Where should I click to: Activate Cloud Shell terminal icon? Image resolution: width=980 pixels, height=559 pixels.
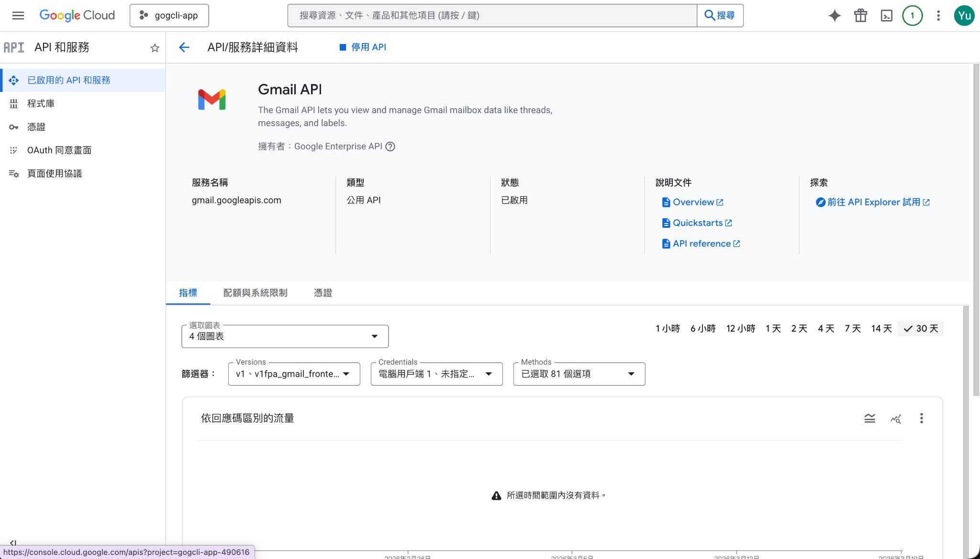point(886,15)
